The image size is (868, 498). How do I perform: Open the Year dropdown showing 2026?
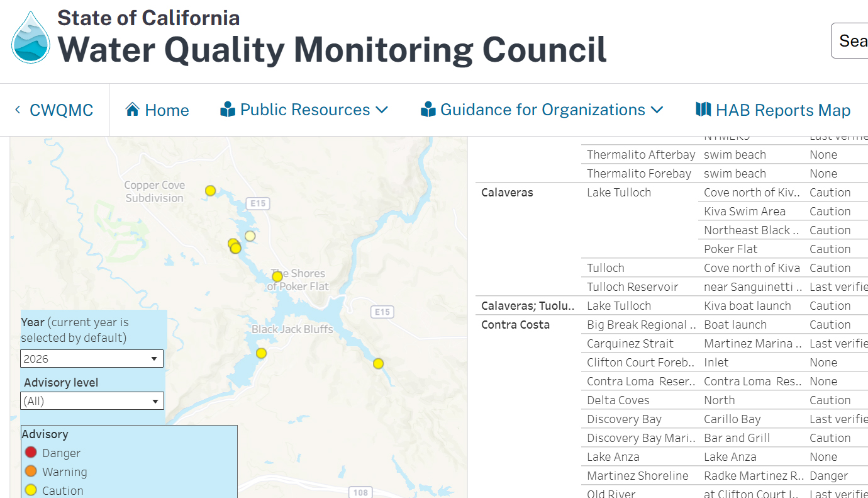(92, 359)
